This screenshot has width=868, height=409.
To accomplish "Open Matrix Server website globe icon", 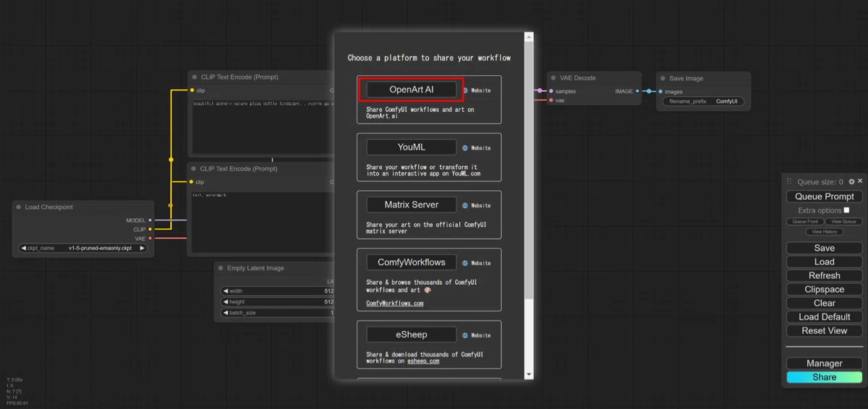I will [x=466, y=205].
